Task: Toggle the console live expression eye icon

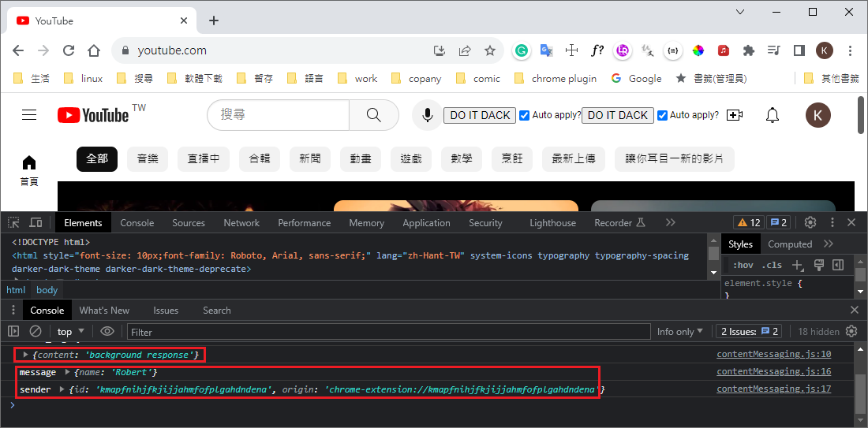Action: [x=107, y=332]
